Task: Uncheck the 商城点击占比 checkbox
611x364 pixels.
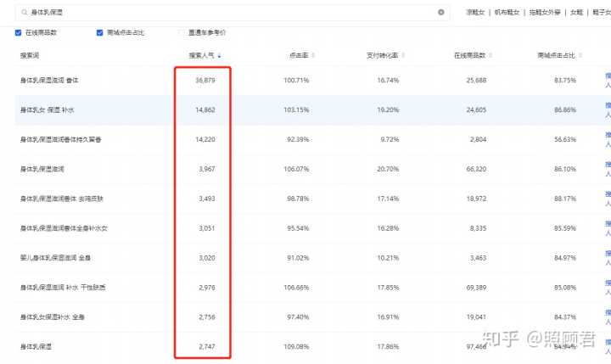Action: point(101,32)
